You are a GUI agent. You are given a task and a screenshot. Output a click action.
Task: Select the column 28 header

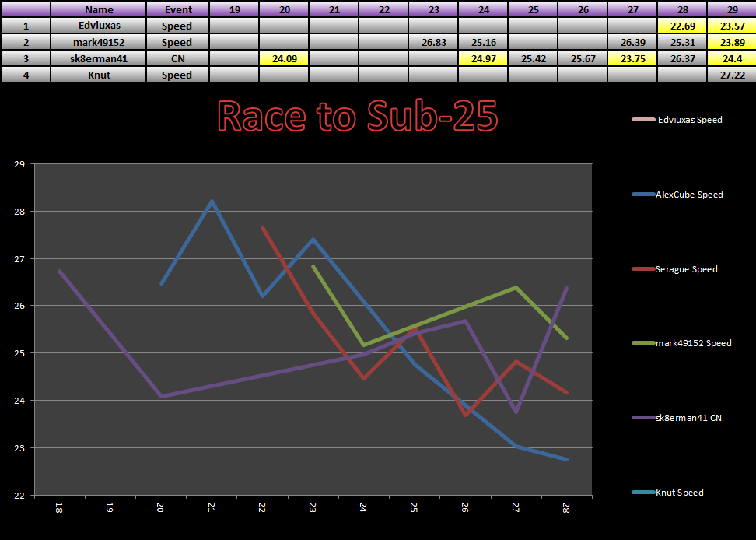click(x=682, y=9)
